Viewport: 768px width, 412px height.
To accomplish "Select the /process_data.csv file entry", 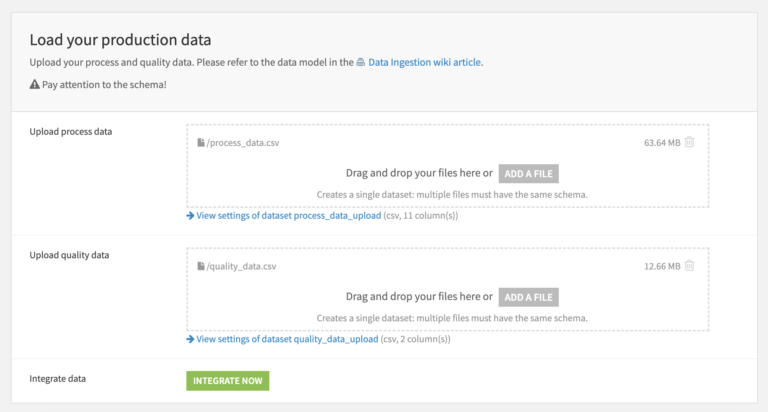I will point(243,143).
